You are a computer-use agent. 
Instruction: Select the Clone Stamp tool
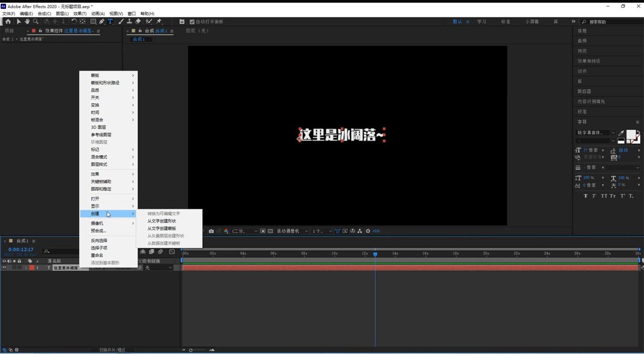[x=130, y=22]
